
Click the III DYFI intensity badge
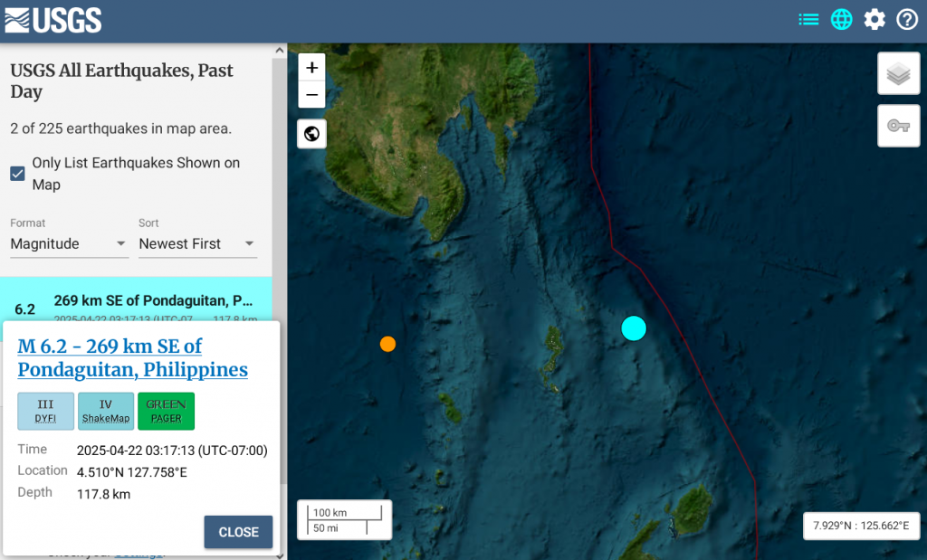pyautogui.click(x=45, y=411)
